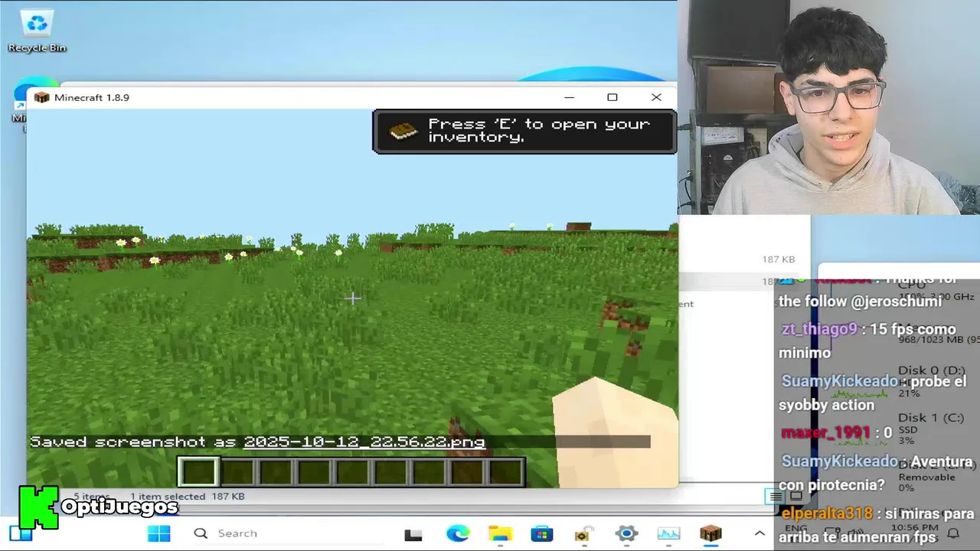Open File Explorer from the taskbar
Viewport: 980px width, 551px height.
tap(500, 533)
